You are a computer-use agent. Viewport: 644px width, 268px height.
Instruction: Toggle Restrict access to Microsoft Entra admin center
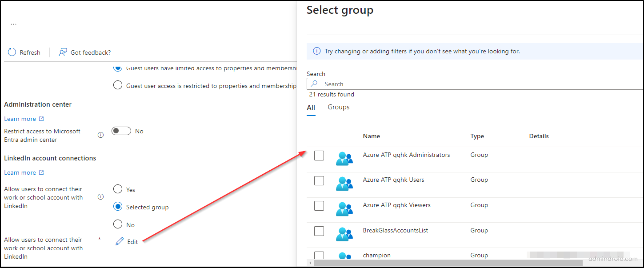(121, 131)
